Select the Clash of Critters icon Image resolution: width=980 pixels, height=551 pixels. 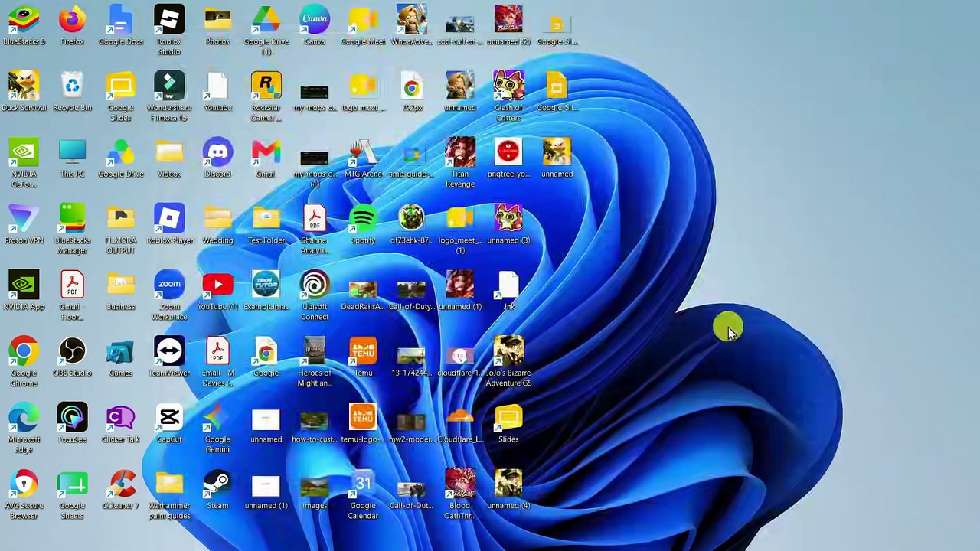click(508, 86)
